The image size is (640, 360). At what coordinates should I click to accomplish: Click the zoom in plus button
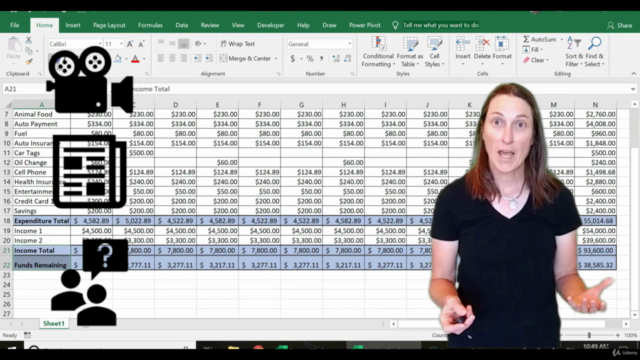coord(618,335)
